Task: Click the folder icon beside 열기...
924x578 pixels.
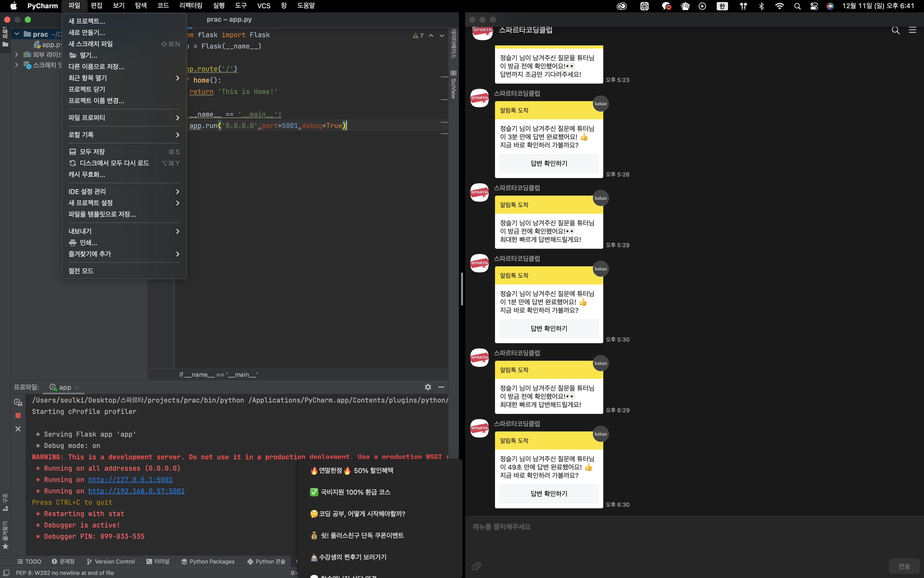Action: [x=72, y=55]
